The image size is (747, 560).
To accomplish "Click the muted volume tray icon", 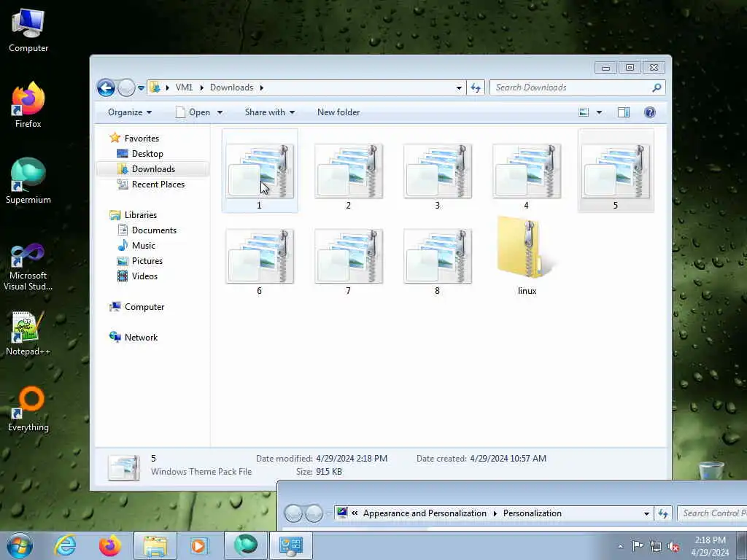I will [x=673, y=547].
